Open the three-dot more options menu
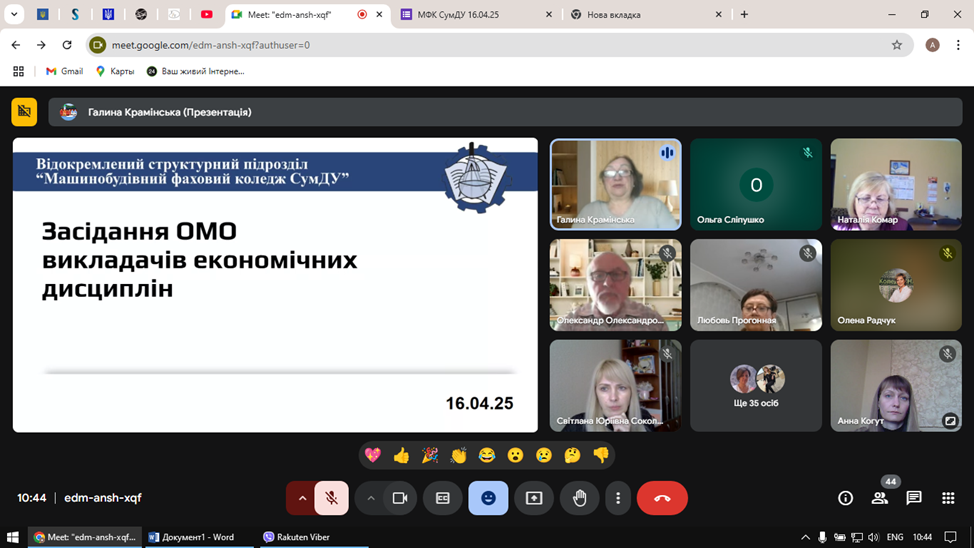974x548 pixels. pyautogui.click(x=618, y=498)
